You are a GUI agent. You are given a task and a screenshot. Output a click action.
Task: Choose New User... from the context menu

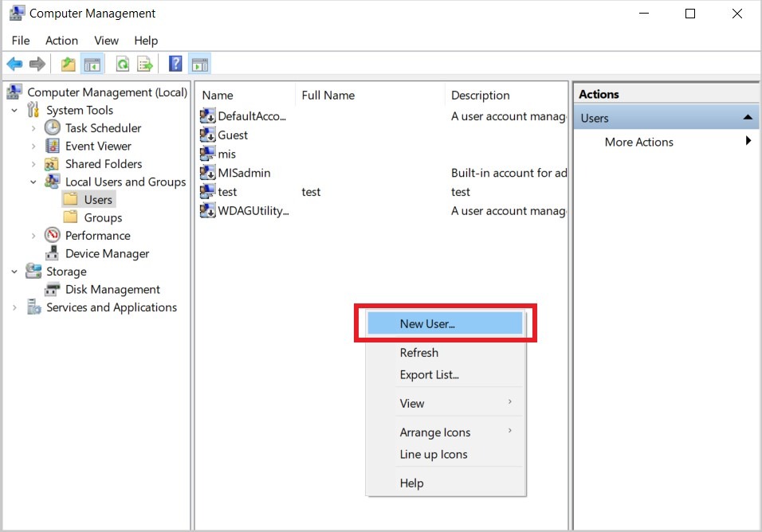tap(427, 323)
